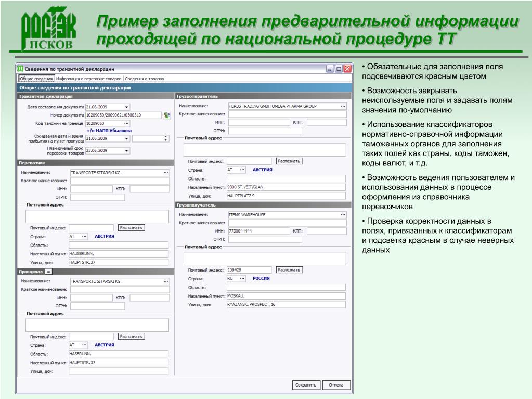Click the Грузоотправитель Почтовый индекс field
This screenshot has height=399, width=532.
(x=250, y=161)
